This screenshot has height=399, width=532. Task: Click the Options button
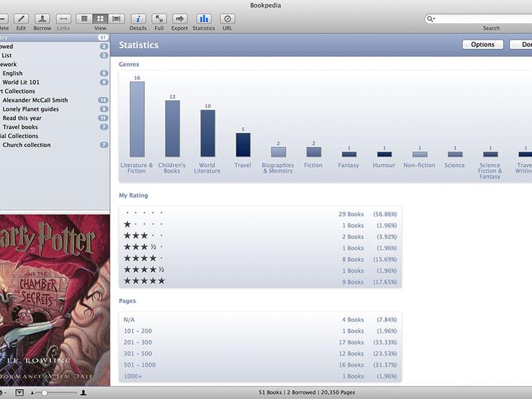(482, 45)
